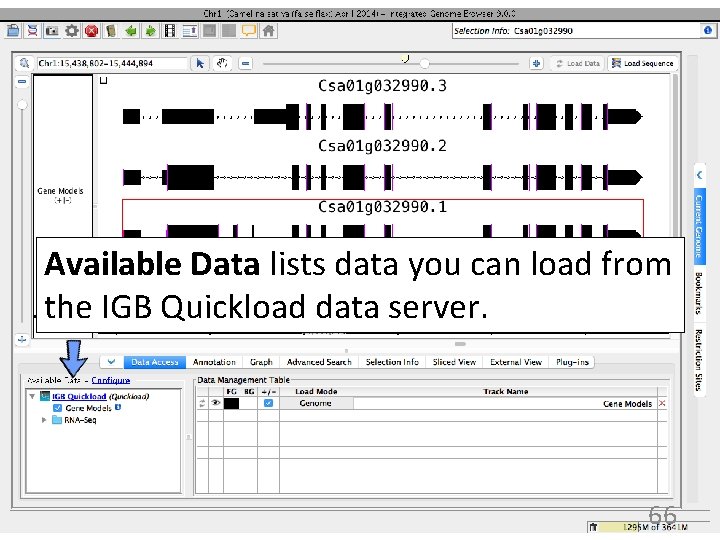Click the vertical zoom minus button
The width and height of the screenshot is (720, 540).
click(22, 82)
